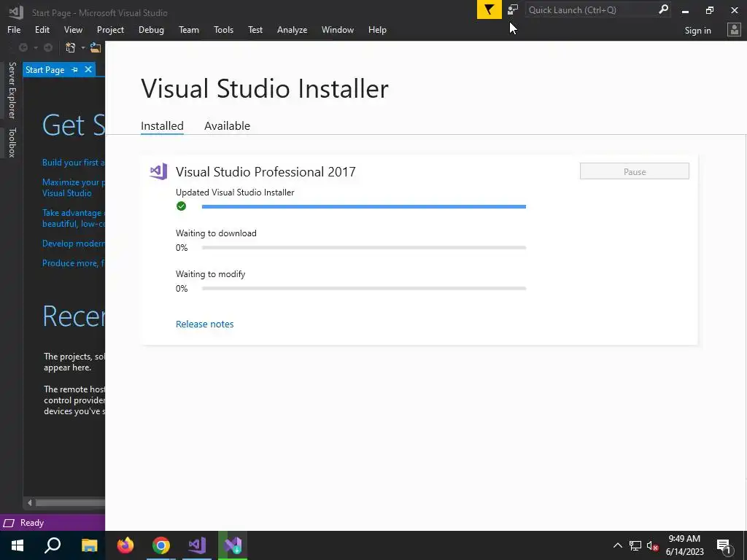Click the scrollbar left arrow
Image resolution: width=747 pixels, height=560 pixels.
29,503
